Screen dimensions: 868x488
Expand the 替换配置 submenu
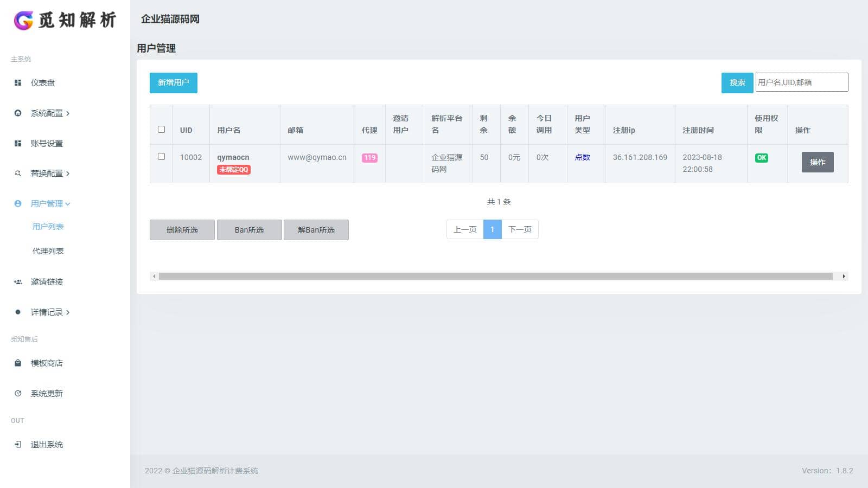50,174
